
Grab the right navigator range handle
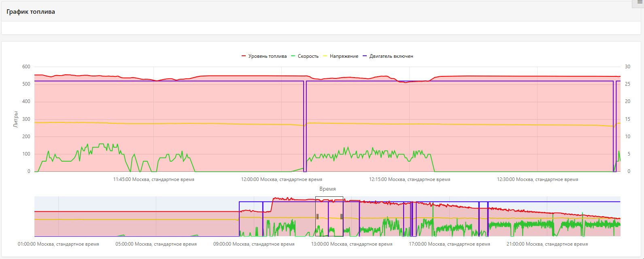click(342, 217)
